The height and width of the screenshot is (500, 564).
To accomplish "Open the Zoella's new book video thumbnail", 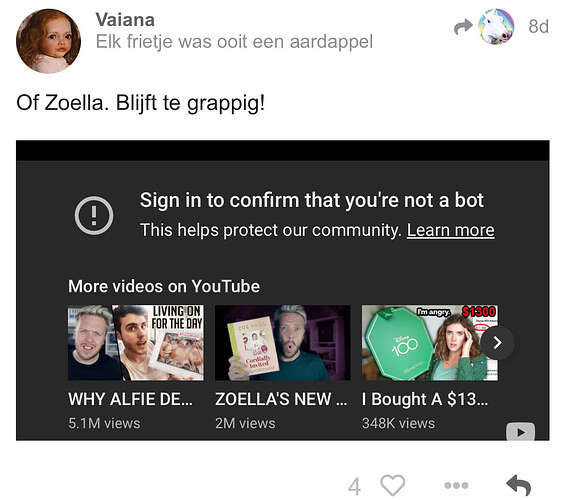I will [x=283, y=342].
